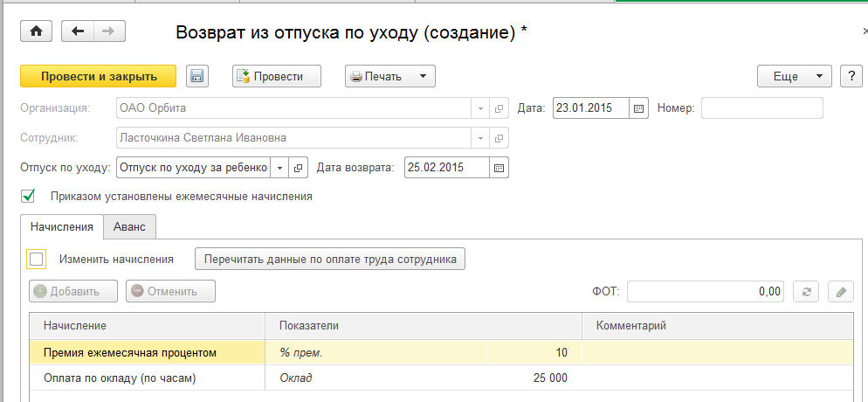The height and width of the screenshot is (402, 868).
Task: Open the 'Отпуск по уходу' document icon
Action: [x=298, y=168]
